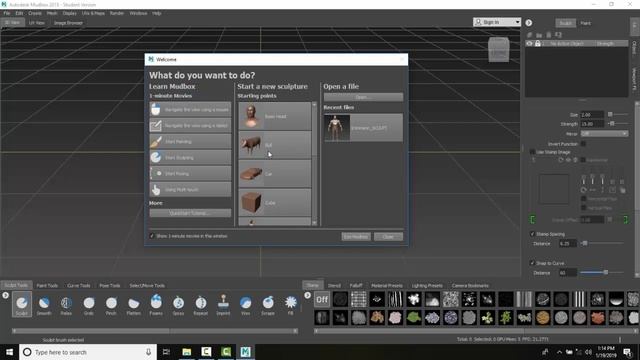The height and width of the screenshot is (360, 640).
Task: Show hidden system tray icons
Action: point(559,352)
